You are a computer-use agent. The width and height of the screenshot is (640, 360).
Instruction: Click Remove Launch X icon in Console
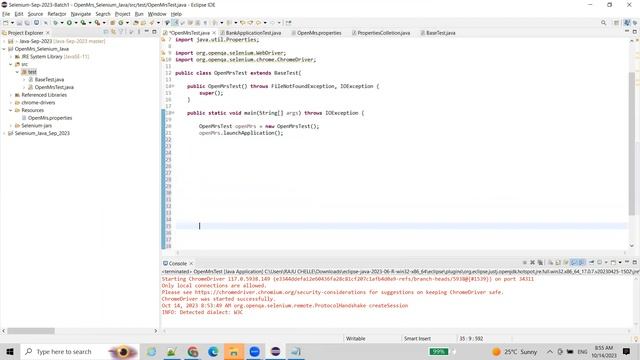click(x=532, y=262)
